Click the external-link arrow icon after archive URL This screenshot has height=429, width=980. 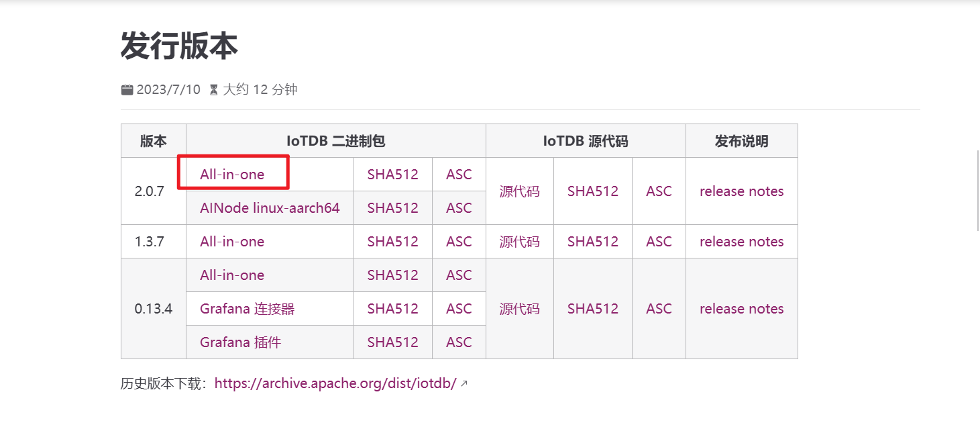pyautogui.click(x=464, y=384)
